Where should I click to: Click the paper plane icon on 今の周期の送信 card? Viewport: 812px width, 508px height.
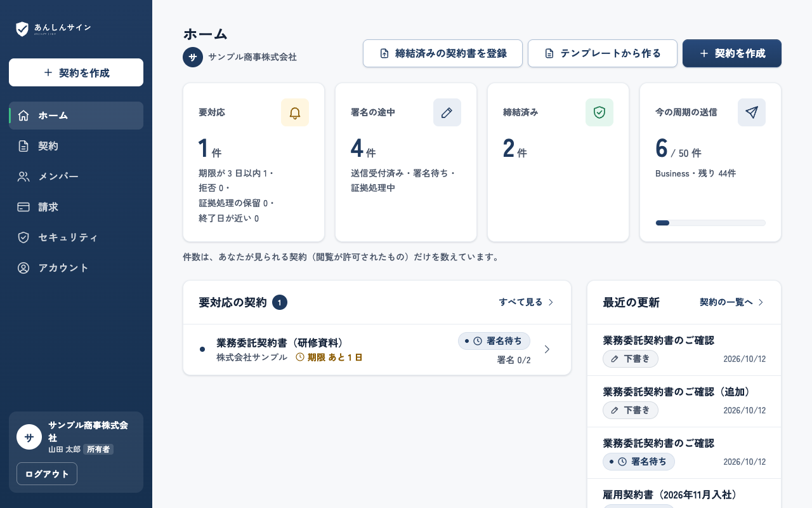click(752, 112)
